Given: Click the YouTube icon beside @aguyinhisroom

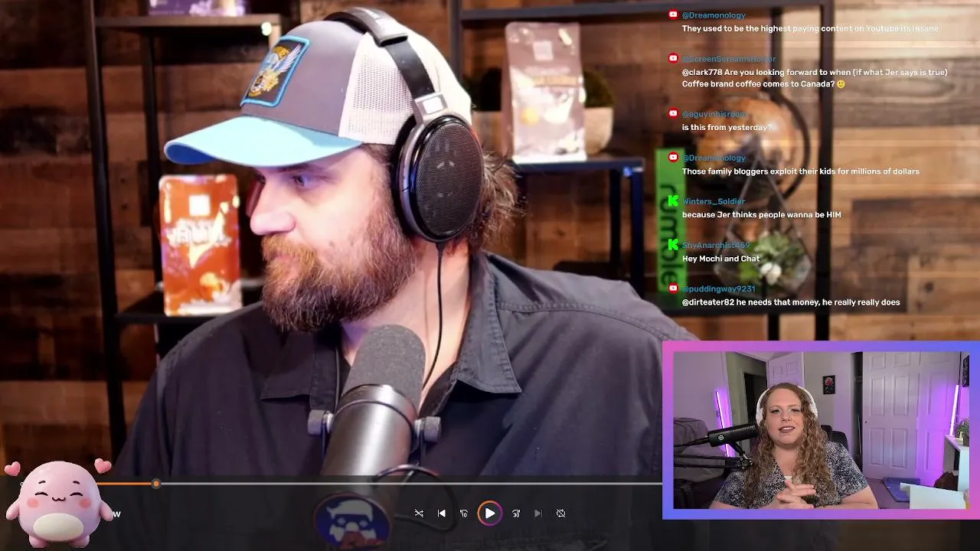Looking at the screenshot, I should coord(673,113).
